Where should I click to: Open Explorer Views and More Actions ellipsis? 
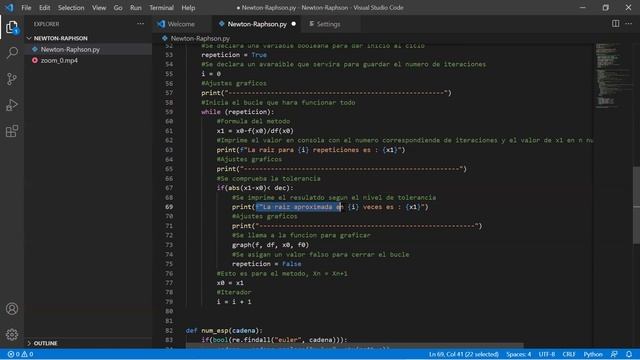coord(140,24)
